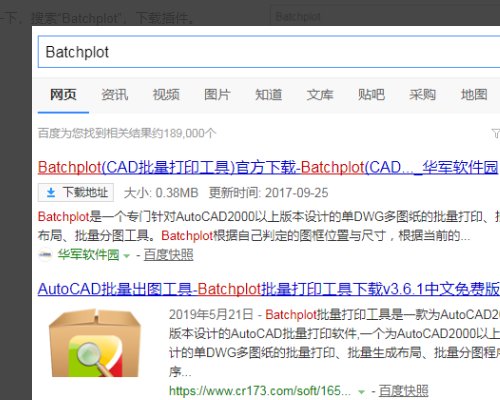
Task: Go to the 图片 tab
Action: pyautogui.click(x=217, y=95)
